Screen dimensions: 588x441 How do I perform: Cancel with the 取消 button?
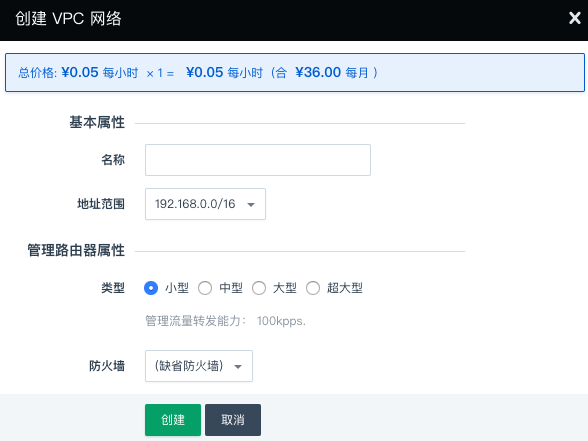(233, 420)
